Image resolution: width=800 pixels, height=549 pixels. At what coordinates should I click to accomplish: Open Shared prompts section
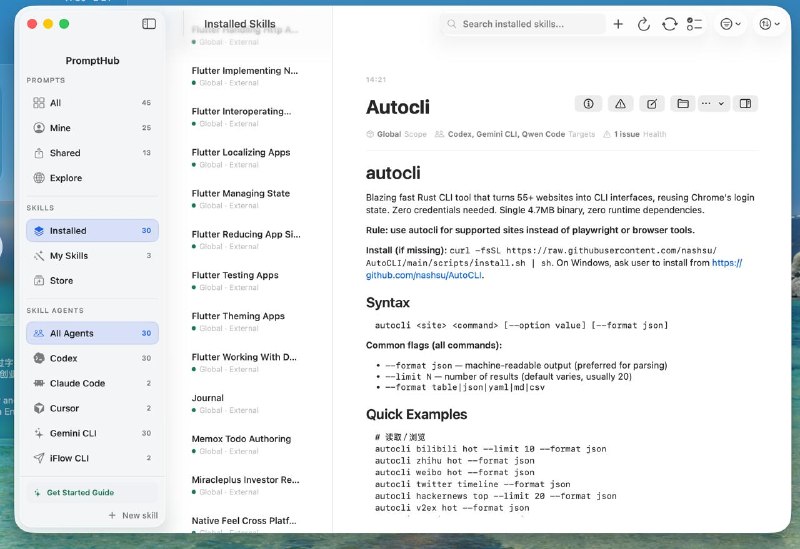click(x=92, y=153)
